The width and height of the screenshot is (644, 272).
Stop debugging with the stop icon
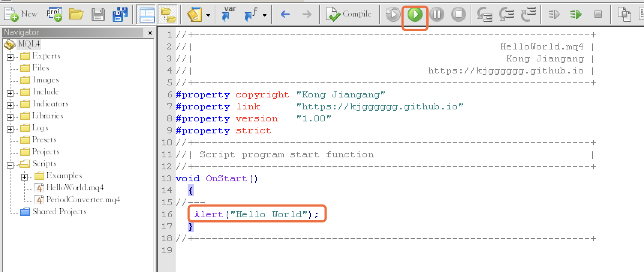click(458, 15)
